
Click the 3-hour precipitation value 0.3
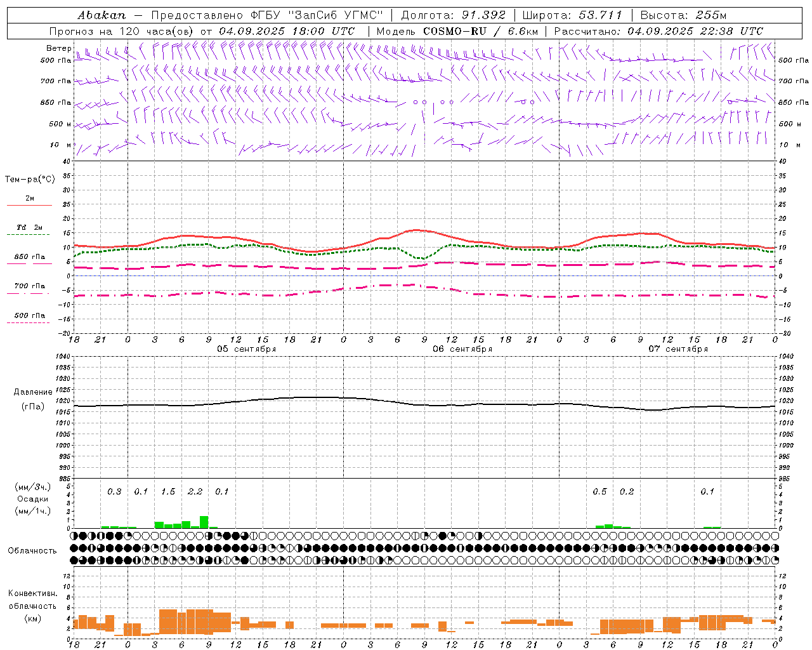pyautogui.click(x=114, y=491)
